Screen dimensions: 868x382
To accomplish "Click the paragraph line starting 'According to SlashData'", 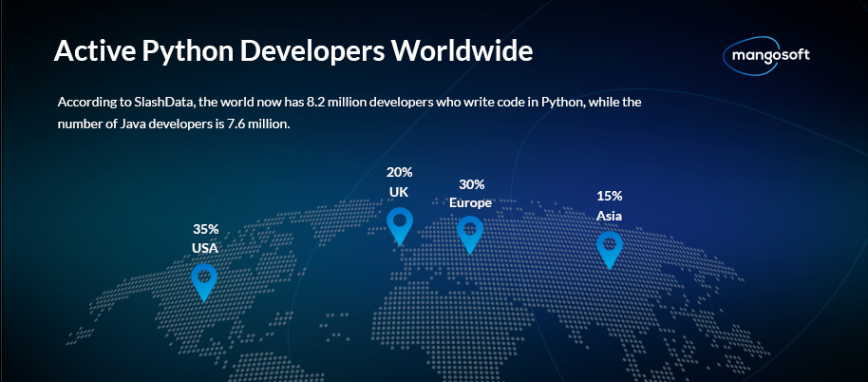I will tap(349, 103).
